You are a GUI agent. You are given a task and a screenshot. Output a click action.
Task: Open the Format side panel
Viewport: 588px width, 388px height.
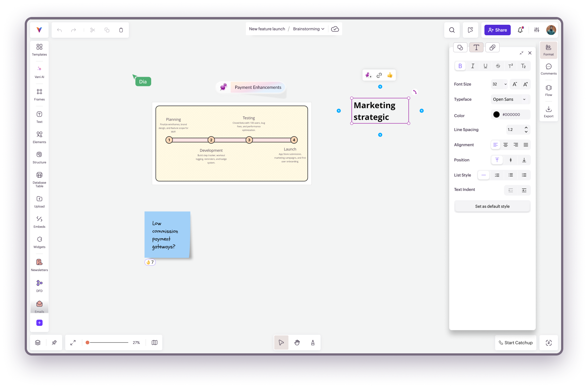[x=549, y=50]
